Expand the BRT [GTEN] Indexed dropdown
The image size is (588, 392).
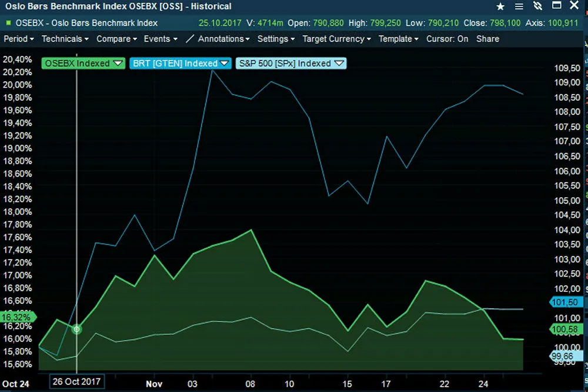click(224, 63)
